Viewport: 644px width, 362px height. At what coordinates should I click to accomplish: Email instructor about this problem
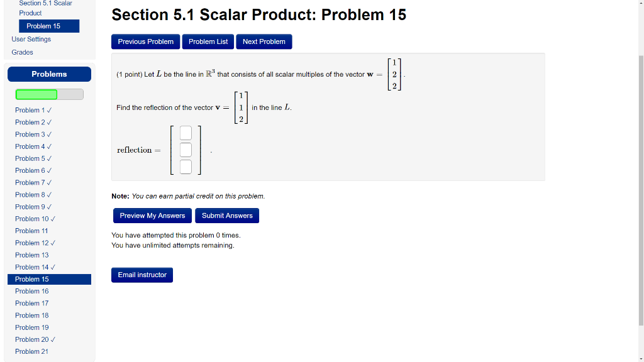point(142,275)
